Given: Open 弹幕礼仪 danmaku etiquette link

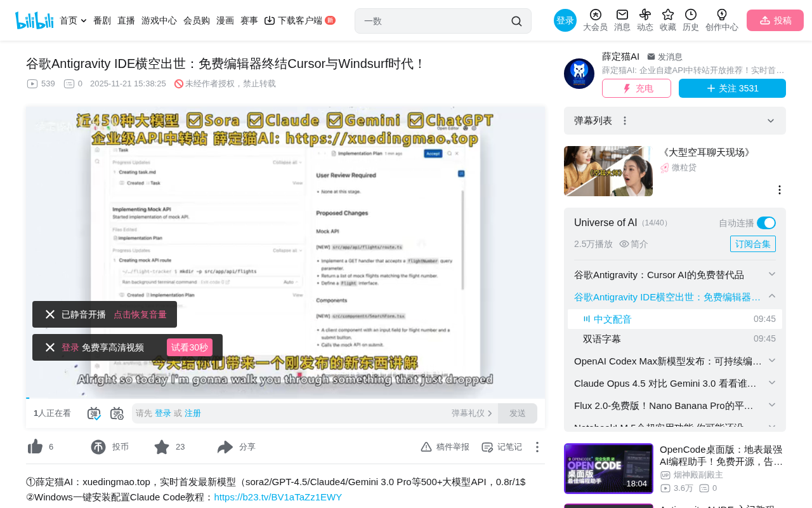Looking at the screenshot, I should [x=472, y=413].
